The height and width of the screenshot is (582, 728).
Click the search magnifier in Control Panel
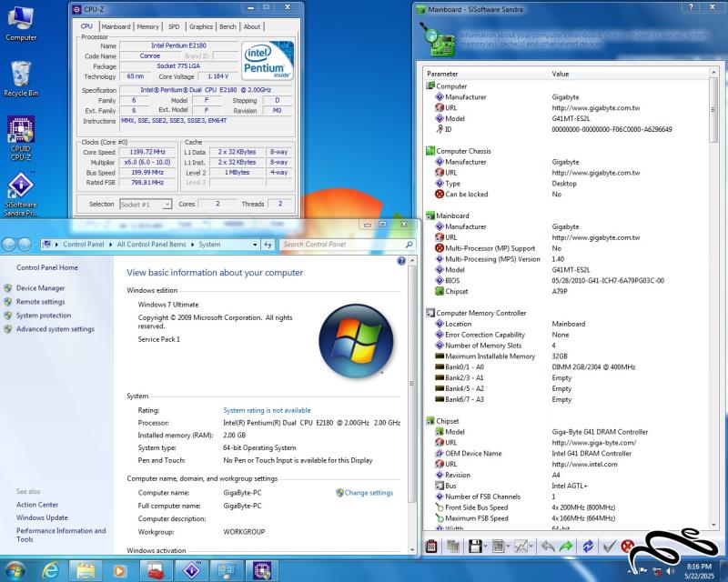tap(409, 245)
